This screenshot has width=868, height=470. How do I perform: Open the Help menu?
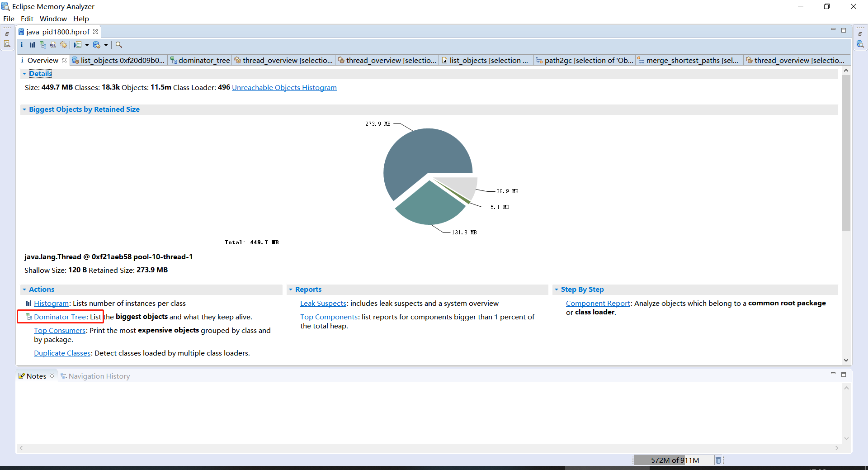[81, 19]
